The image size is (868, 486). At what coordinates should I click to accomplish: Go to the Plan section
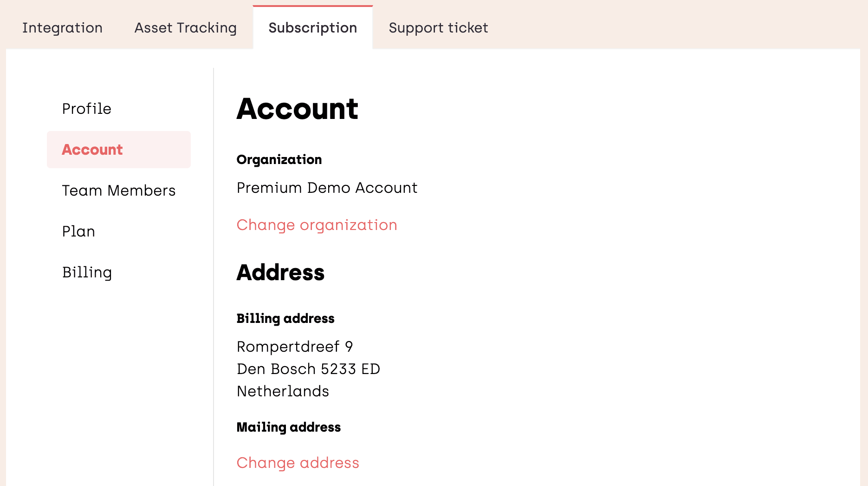click(x=78, y=231)
